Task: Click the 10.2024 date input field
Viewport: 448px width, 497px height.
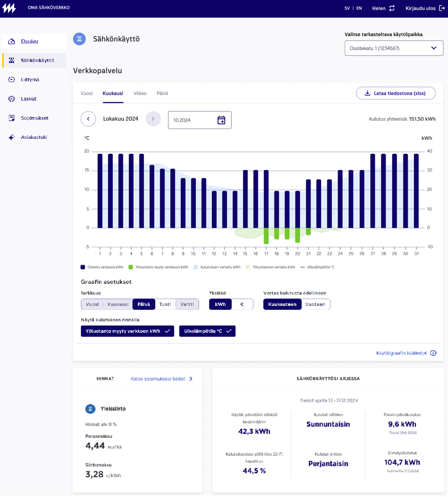Action: [x=191, y=120]
